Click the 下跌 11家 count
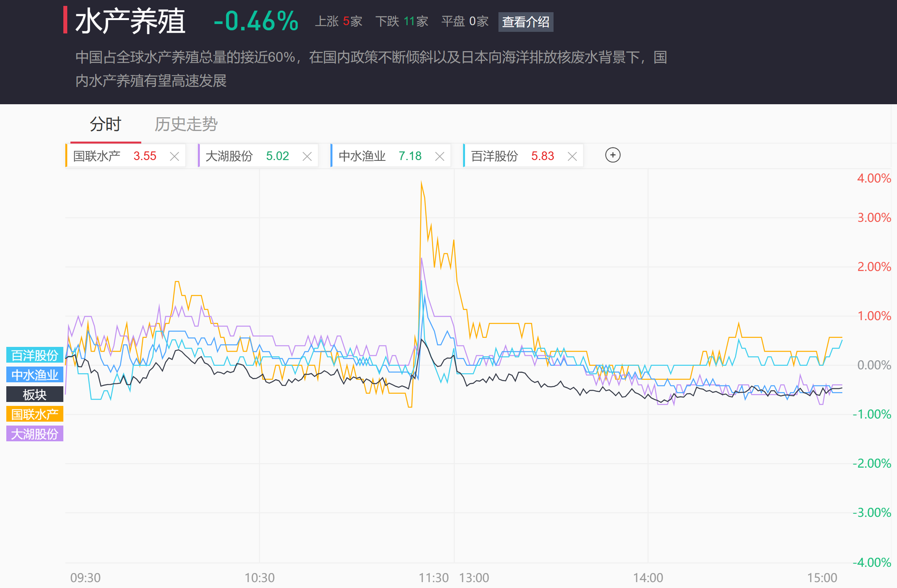 point(402,21)
